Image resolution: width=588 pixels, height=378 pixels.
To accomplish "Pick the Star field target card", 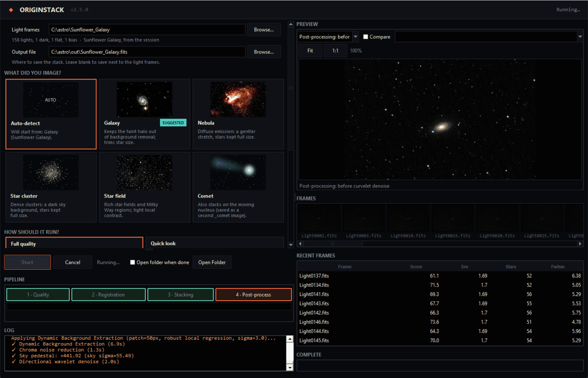I will pos(144,187).
